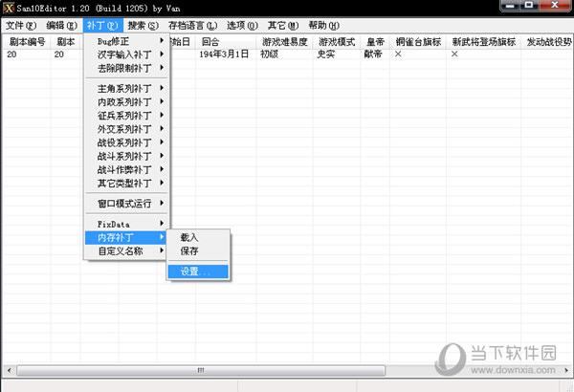
Task: Click the 剧本编号 column header
Action: (x=27, y=42)
